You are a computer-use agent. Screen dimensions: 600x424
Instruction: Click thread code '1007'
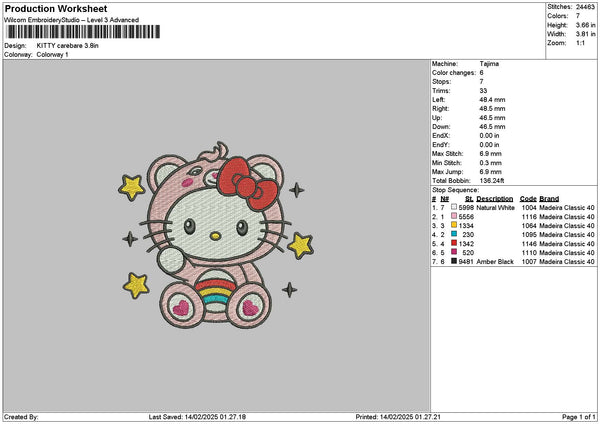click(529, 262)
